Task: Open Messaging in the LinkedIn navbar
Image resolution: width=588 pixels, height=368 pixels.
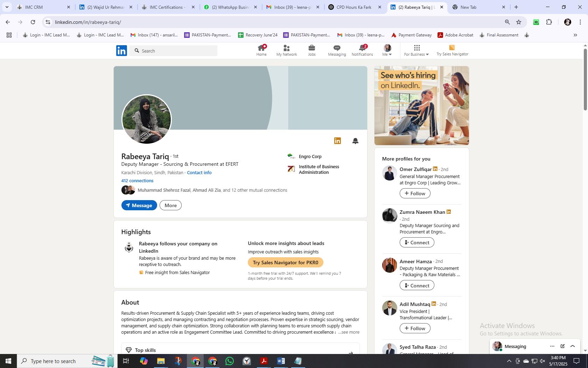Action: [337, 50]
